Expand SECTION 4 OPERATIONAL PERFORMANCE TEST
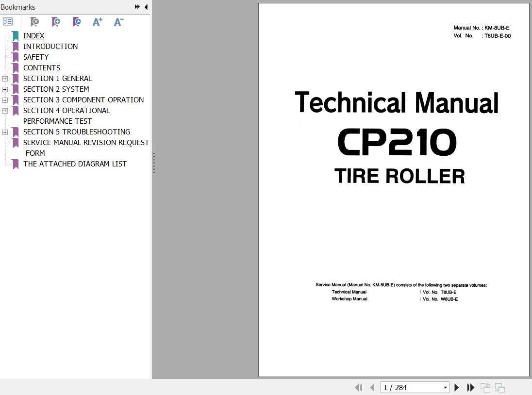Screen dimensions: 532x395 pyautogui.click(x=5, y=111)
